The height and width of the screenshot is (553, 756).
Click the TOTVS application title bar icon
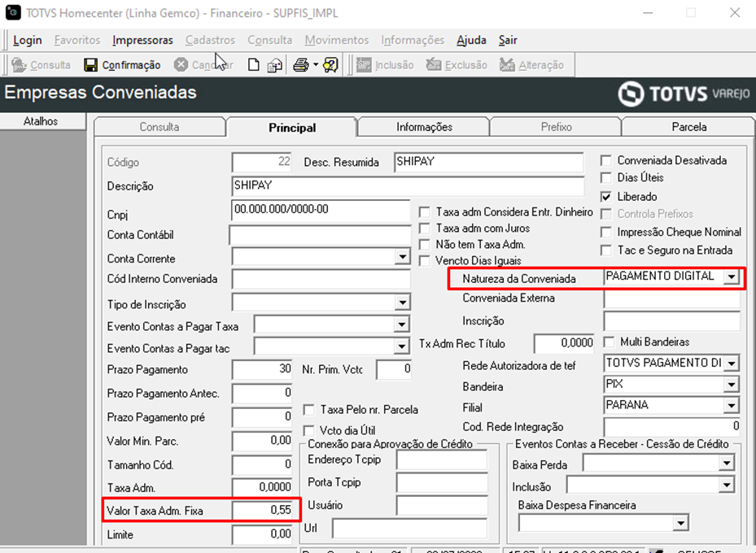tap(13, 12)
